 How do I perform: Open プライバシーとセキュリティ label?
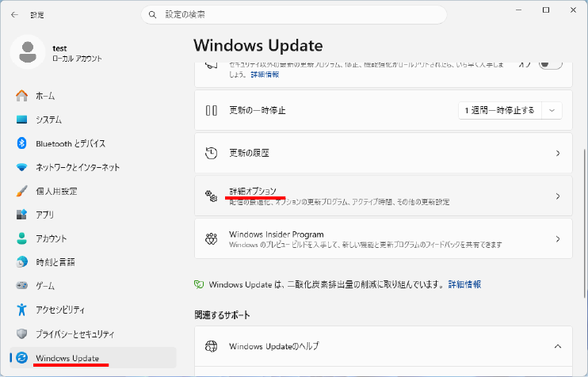[x=75, y=333]
